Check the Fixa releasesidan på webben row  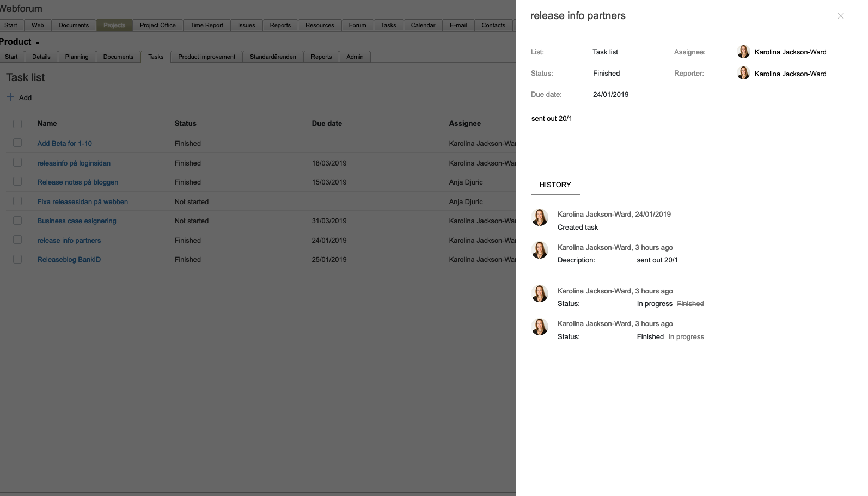point(17,201)
